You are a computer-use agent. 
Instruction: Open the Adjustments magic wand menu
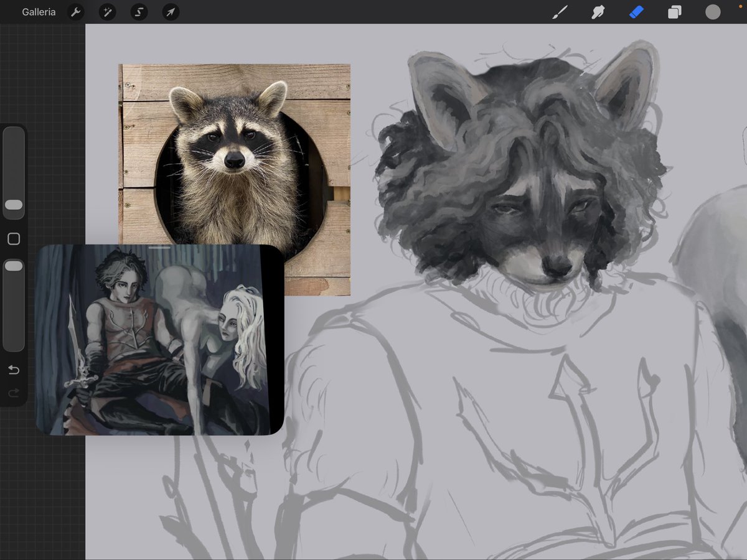(108, 12)
